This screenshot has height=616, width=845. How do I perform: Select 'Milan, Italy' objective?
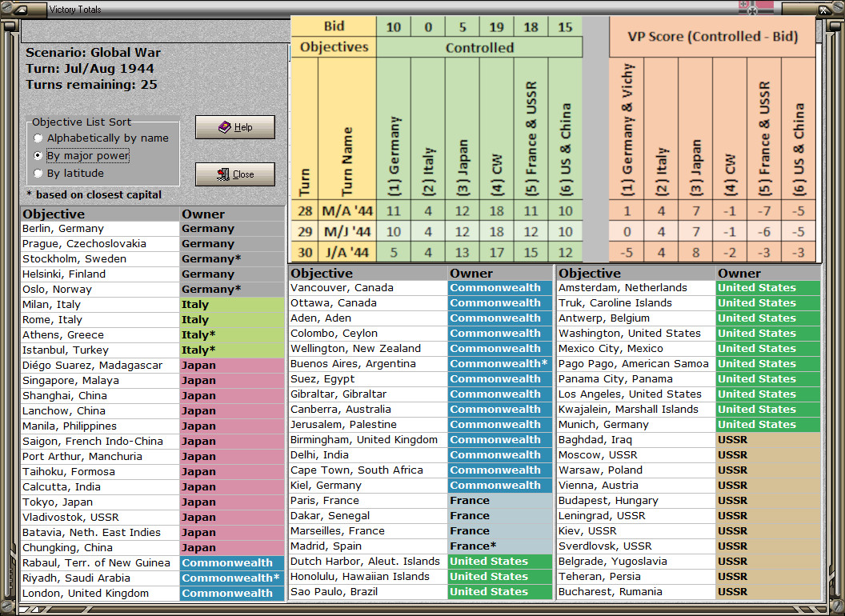click(x=100, y=305)
